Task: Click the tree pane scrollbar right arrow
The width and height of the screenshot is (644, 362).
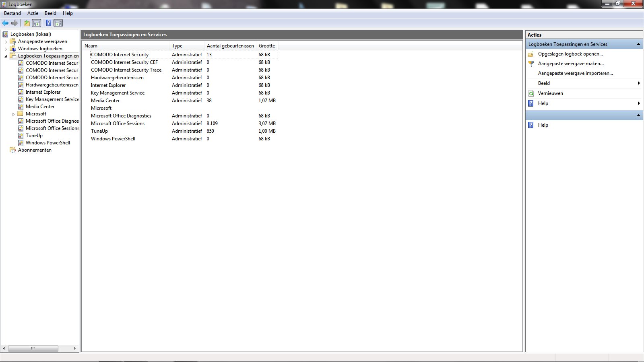Action: [x=75, y=348]
